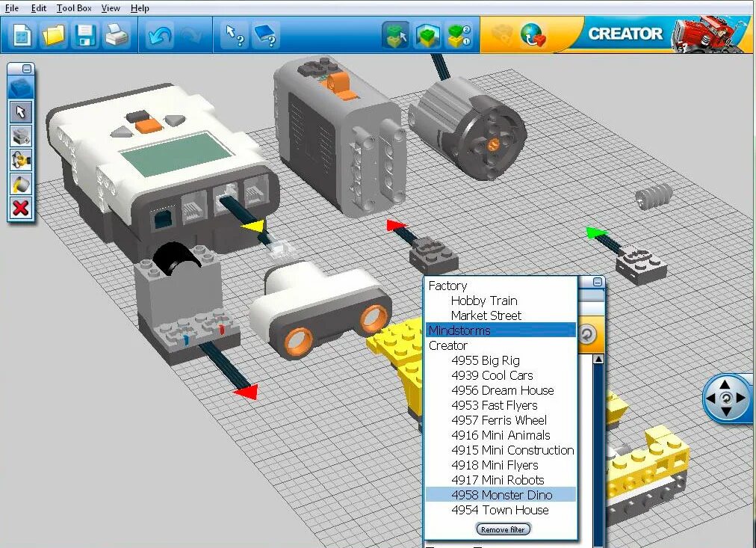Pick 4955 Big Rig set

(486, 360)
